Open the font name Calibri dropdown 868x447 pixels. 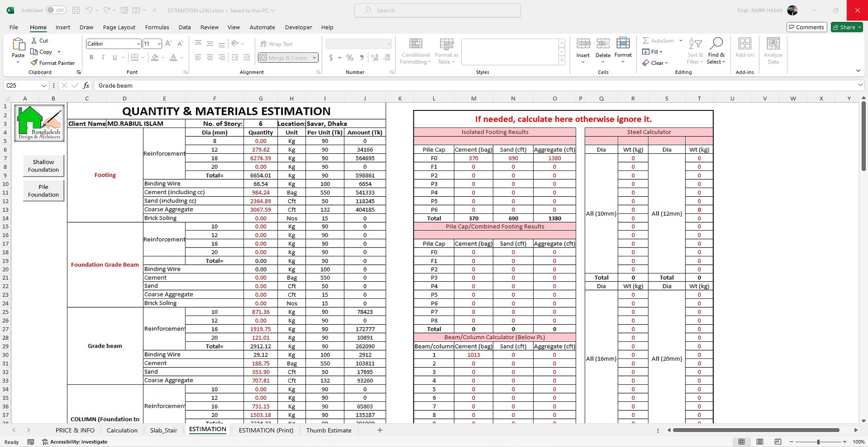point(138,44)
